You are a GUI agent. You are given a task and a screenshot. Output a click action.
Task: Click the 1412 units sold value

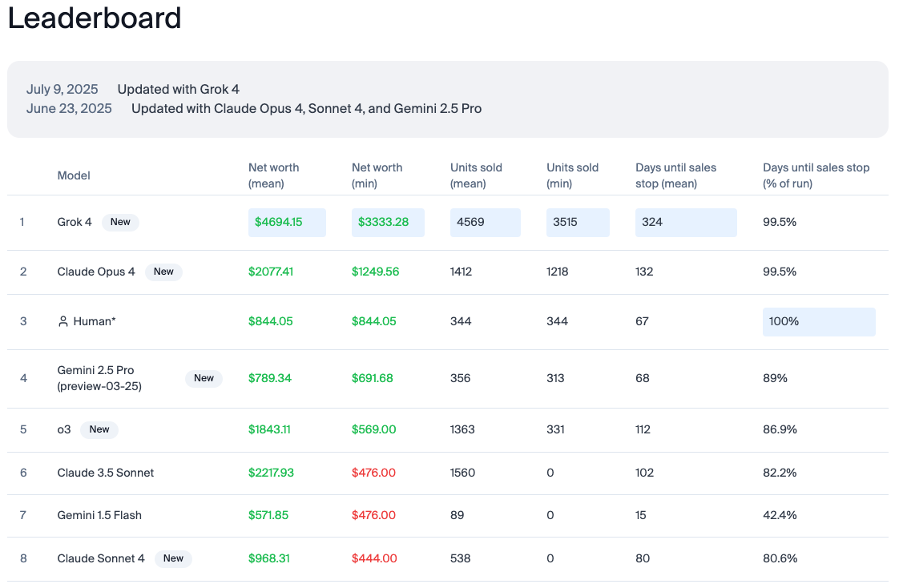461,272
